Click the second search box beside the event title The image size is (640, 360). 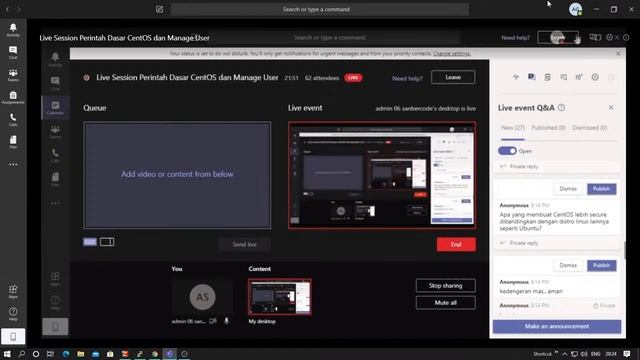click(330, 38)
